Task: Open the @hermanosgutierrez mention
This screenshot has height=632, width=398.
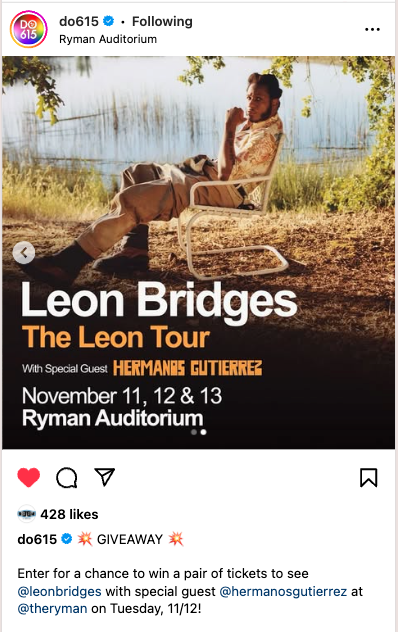Action: [x=283, y=591]
